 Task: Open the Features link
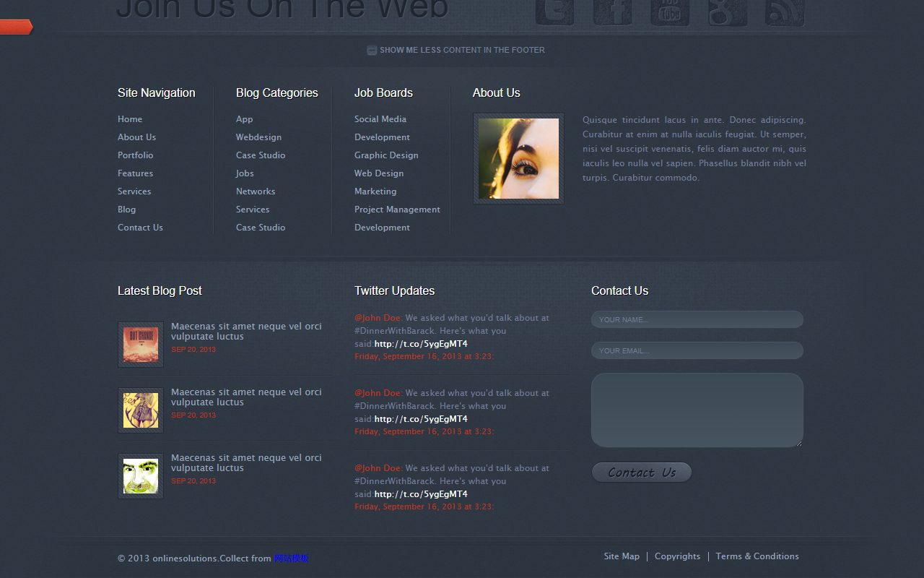click(x=135, y=173)
